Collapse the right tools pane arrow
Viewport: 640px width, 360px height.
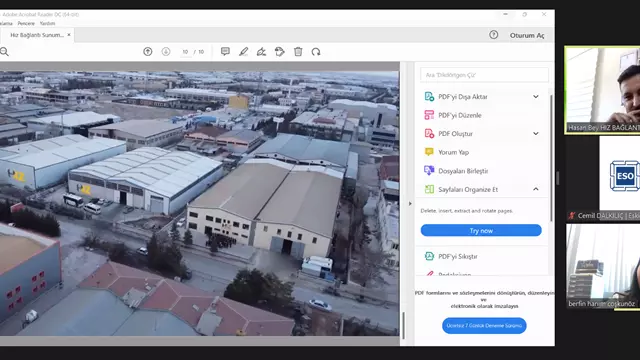pos(410,203)
